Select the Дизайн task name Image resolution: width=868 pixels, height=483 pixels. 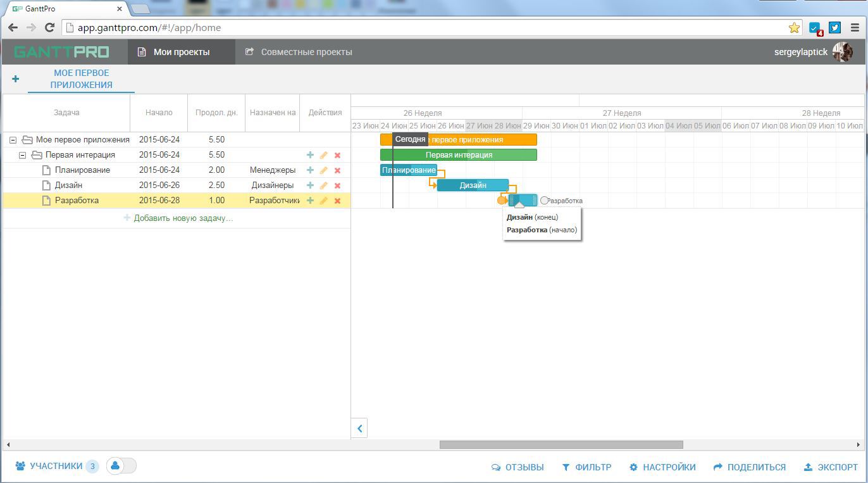tap(68, 185)
